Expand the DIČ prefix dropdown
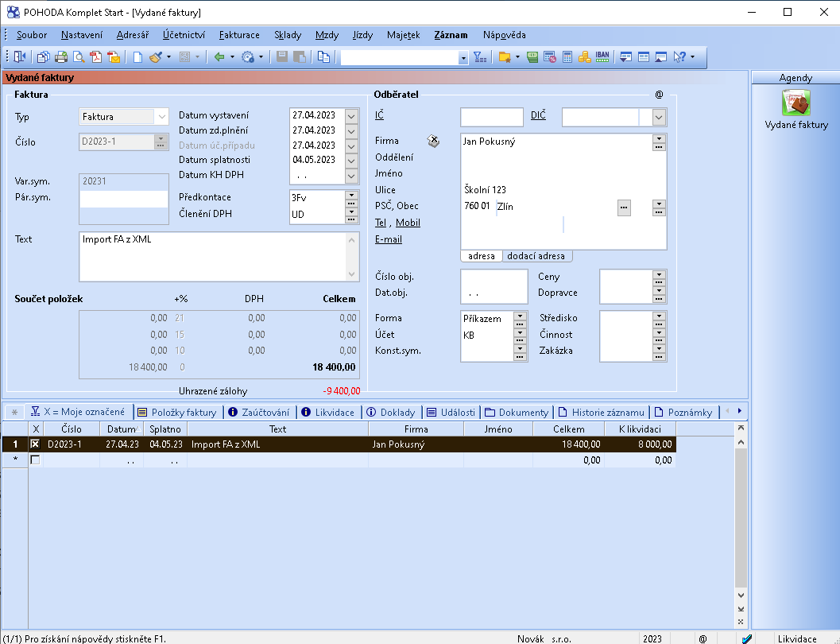 click(x=659, y=117)
